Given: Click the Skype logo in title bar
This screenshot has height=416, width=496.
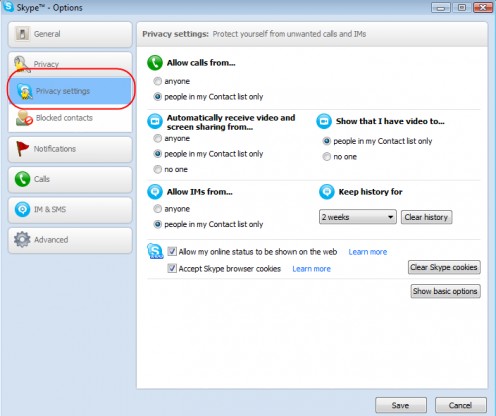Looking at the screenshot, I should pos(8,6).
